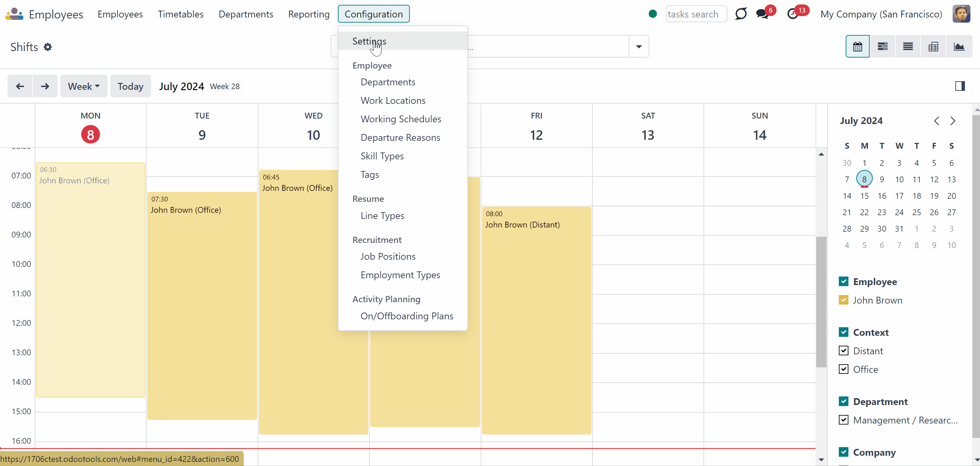The height and width of the screenshot is (466, 980).
Task: Open the Shifts gear settings icon
Action: pos(48,47)
